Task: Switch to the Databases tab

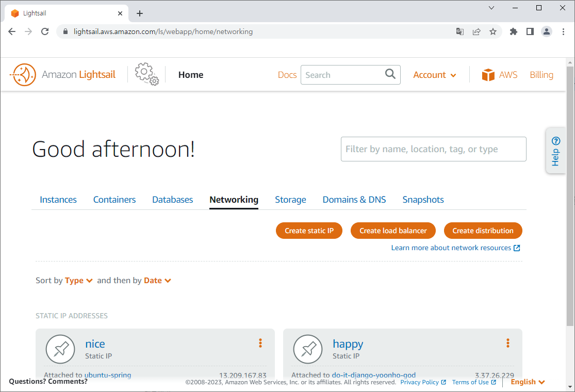Action: pos(172,200)
